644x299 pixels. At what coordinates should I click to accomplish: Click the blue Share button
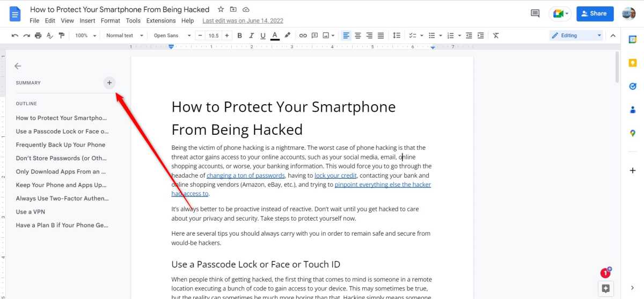pyautogui.click(x=595, y=13)
